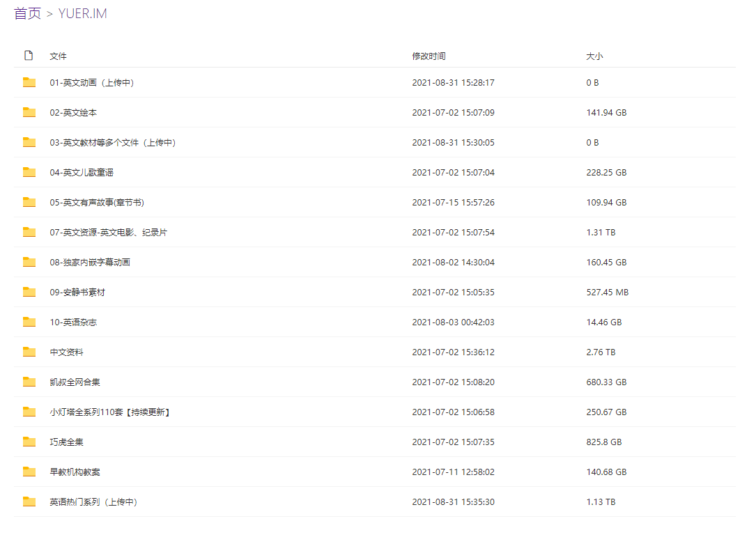The image size is (740, 560).
Task: Select size value 250.67 GB
Action: 606,412
